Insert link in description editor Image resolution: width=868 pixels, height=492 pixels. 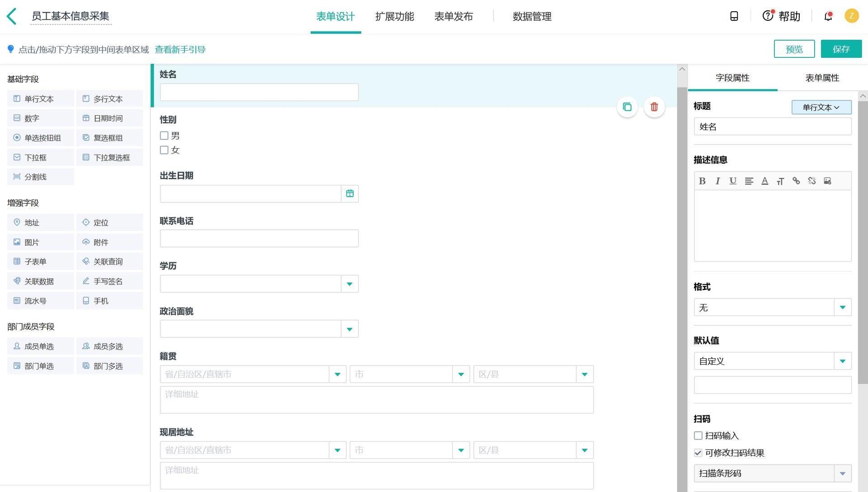(x=796, y=181)
